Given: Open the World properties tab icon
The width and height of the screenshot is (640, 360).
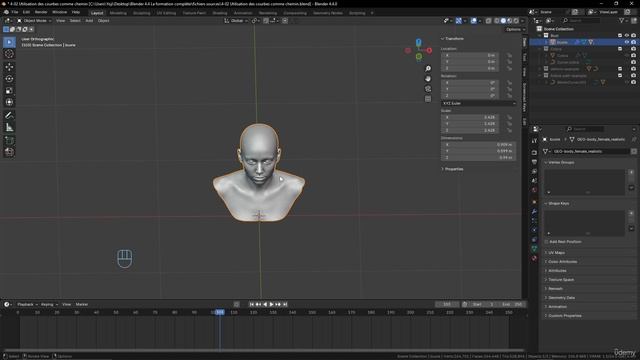Looking at the screenshot, I should (x=534, y=190).
